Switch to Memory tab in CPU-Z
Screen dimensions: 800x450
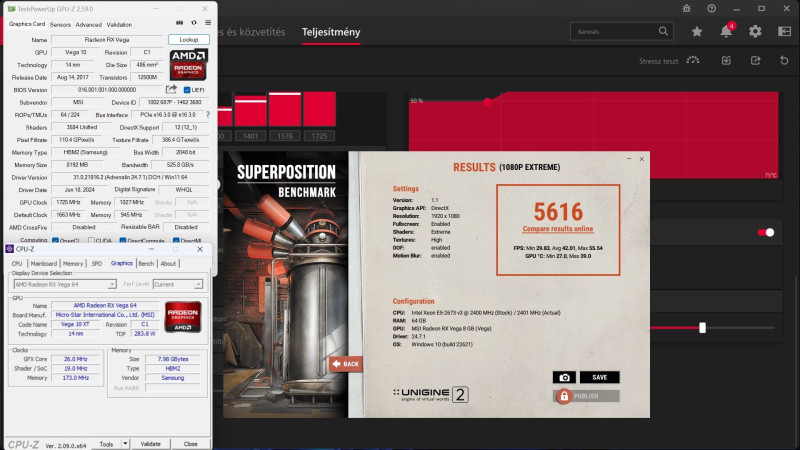pyautogui.click(x=72, y=264)
